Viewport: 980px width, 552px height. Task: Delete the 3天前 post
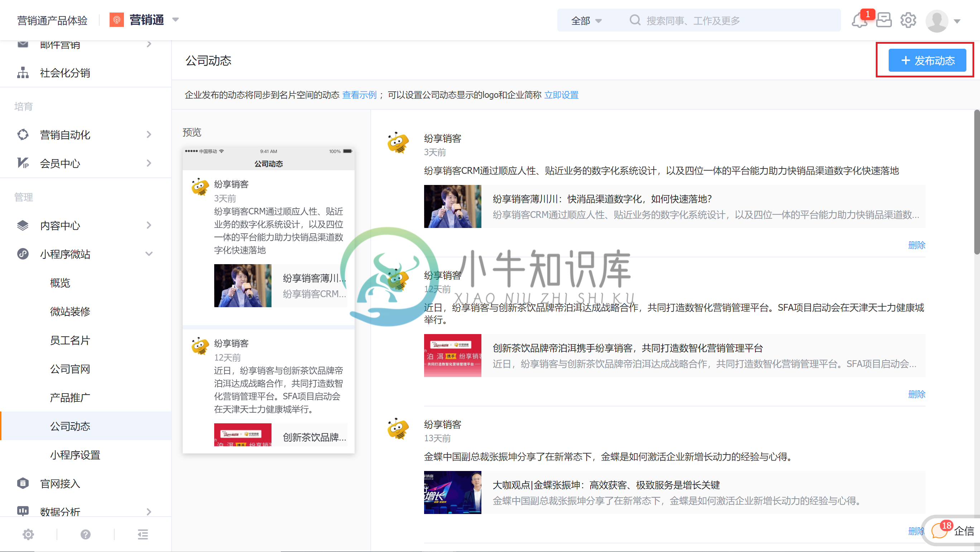[917, 245]
